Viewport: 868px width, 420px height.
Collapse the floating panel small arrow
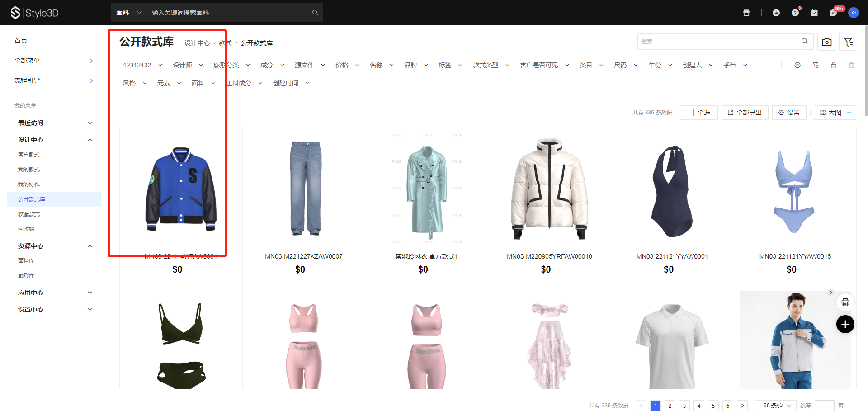[x=831, y=293]
